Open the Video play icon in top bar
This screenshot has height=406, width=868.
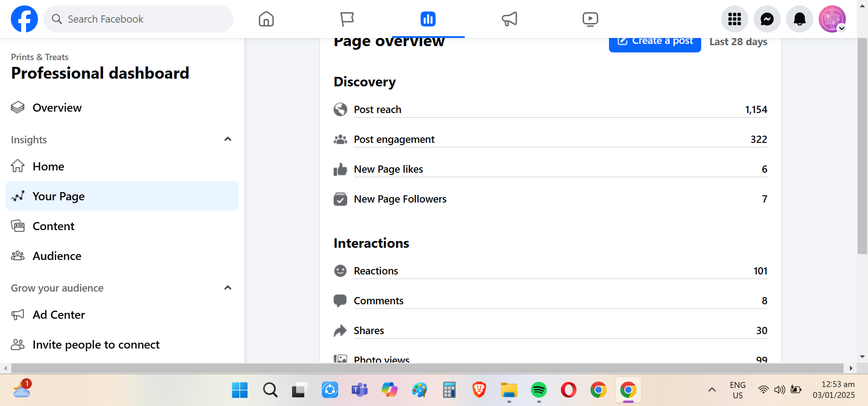[x=590, y=19]
